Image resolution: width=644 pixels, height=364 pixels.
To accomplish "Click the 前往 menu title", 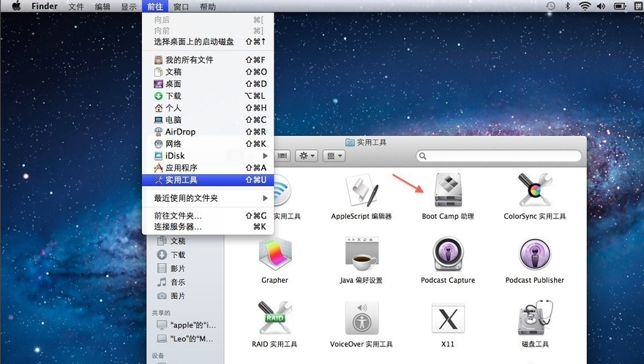I will click(155, 7).
